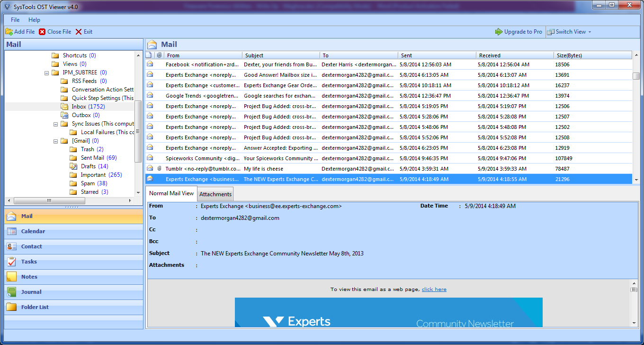This screenshot has width=644, height=345.
Task: Open the Calendar navigation pane
Action: click(74, 231)
